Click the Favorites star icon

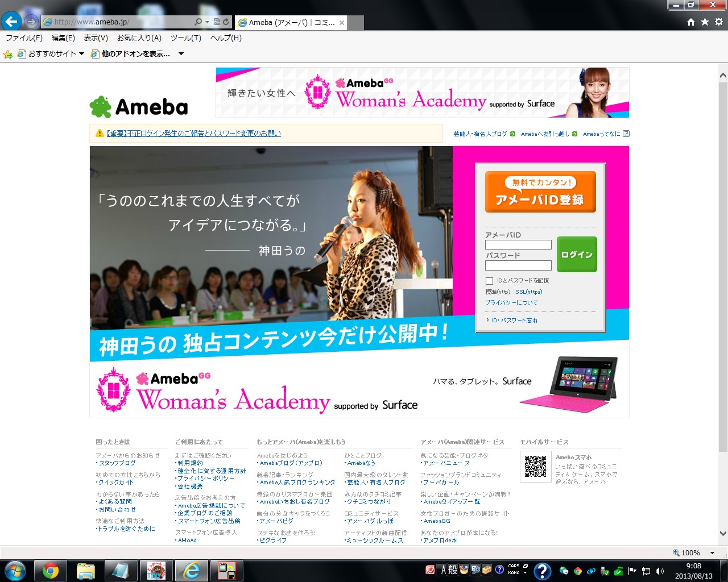pos(705,22)
